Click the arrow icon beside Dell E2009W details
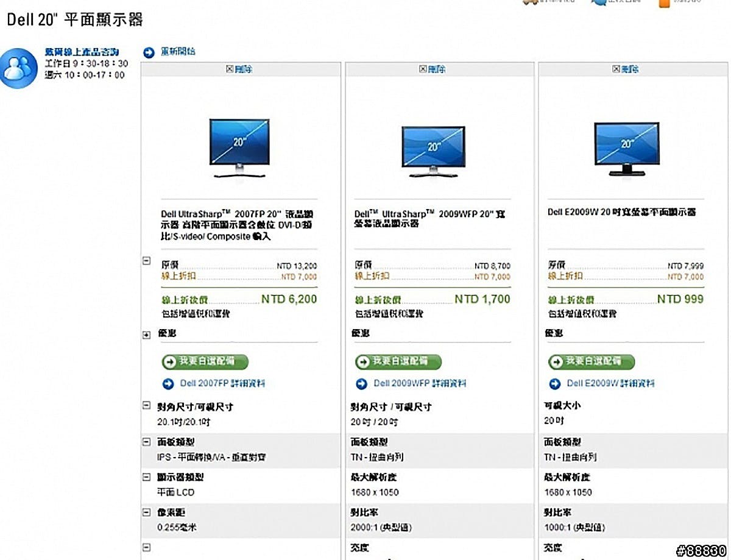This screenshot has height=560, width=731. [x=554, y=384]
